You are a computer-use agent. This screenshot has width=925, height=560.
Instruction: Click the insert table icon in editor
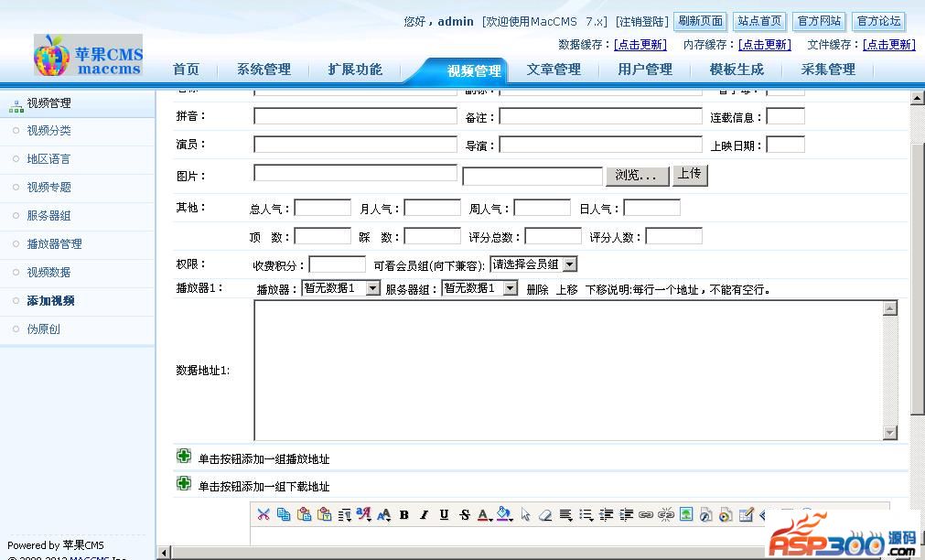coord(747,515)
